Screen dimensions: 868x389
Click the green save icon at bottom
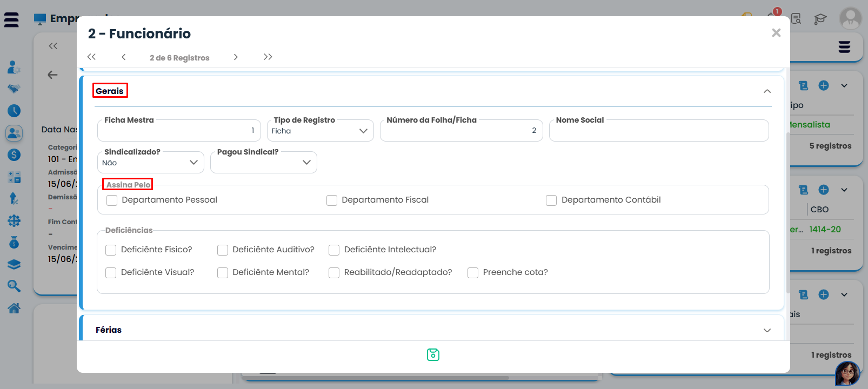tap(433, 354)
